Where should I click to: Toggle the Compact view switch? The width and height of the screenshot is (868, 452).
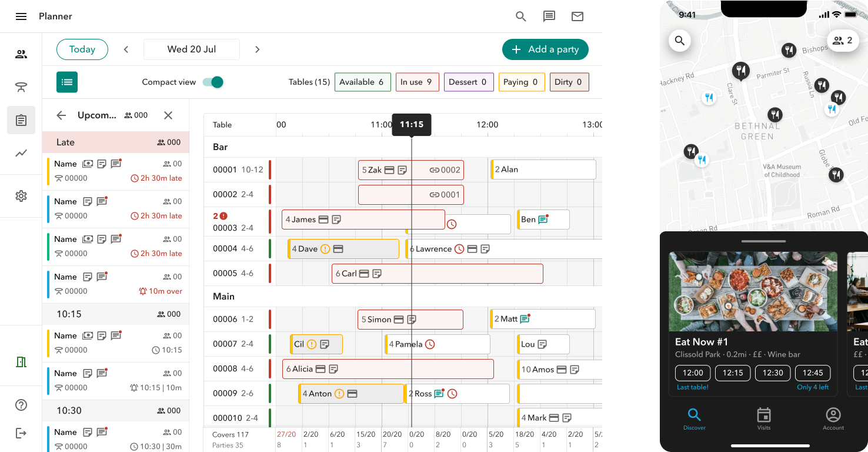(x=213, y=82)
